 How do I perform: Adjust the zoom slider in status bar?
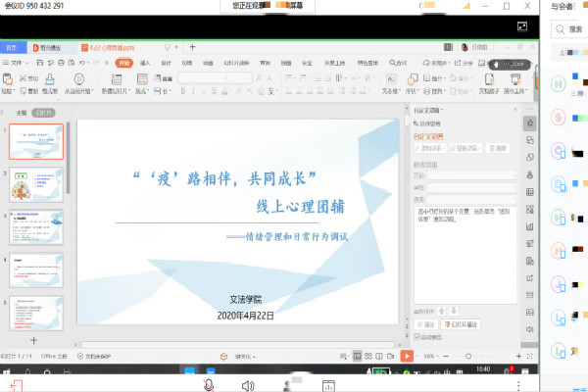point(468,356)
